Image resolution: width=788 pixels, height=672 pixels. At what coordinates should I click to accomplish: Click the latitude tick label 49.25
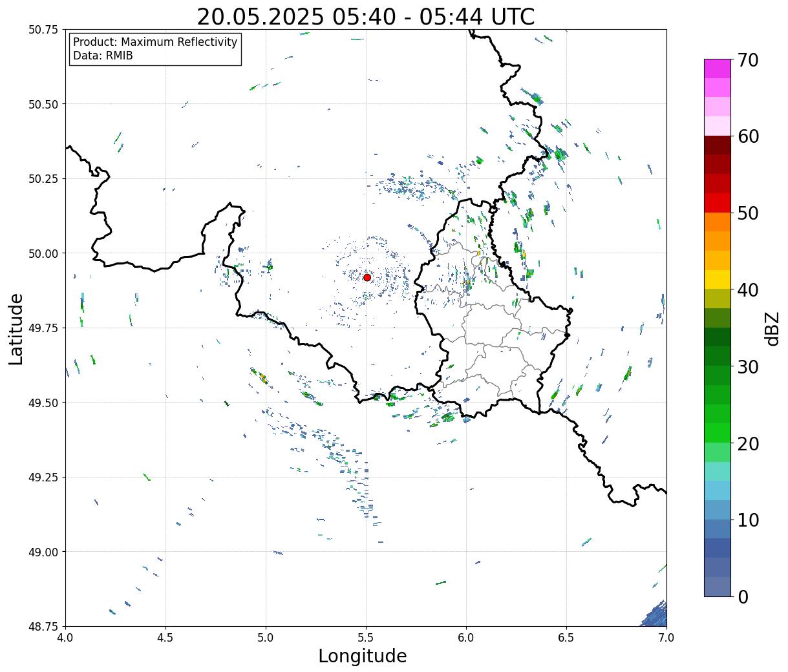point(43,478)
